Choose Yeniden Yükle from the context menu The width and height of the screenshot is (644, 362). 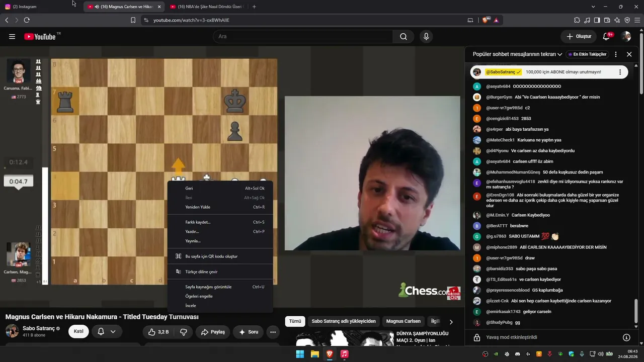pyautogui.click(x=220, y=207)
